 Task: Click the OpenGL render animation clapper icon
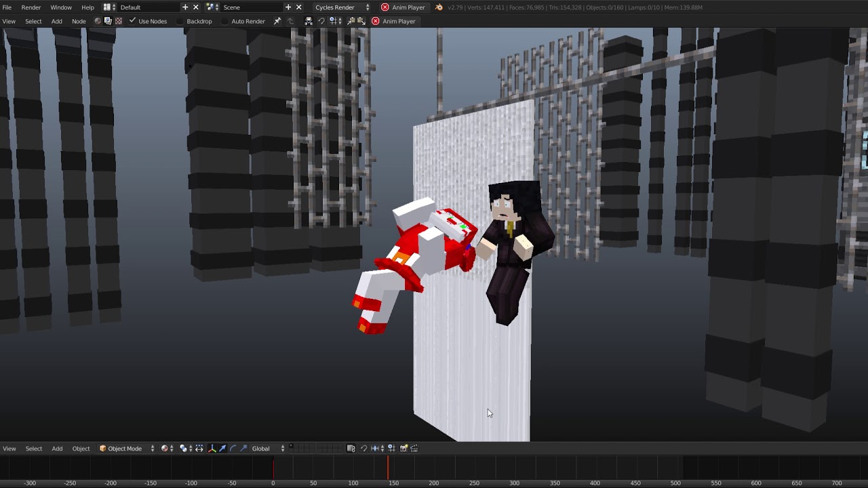click(414, 448)
